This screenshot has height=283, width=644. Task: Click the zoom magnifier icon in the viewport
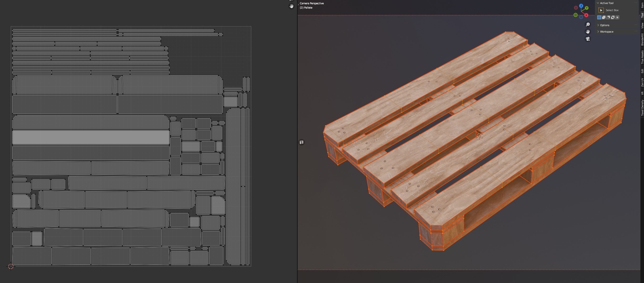pyautogui.click(x=588, y=24)
